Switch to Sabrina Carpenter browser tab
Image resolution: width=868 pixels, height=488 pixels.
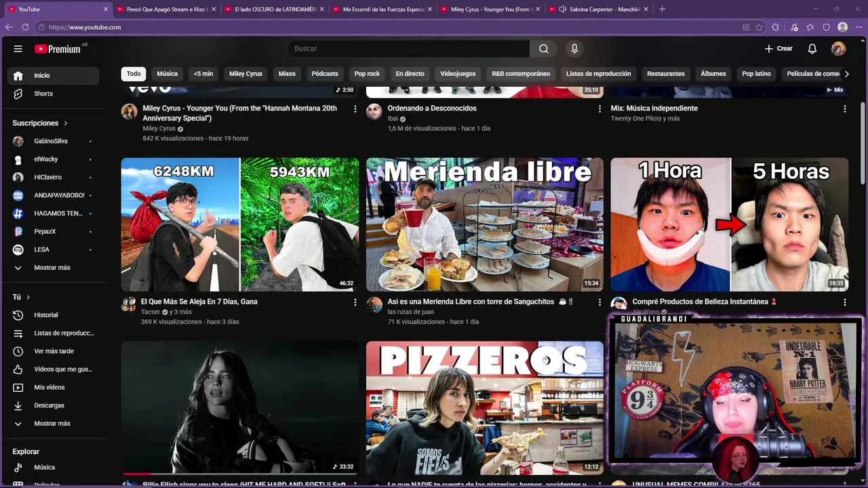pos(600,9)
